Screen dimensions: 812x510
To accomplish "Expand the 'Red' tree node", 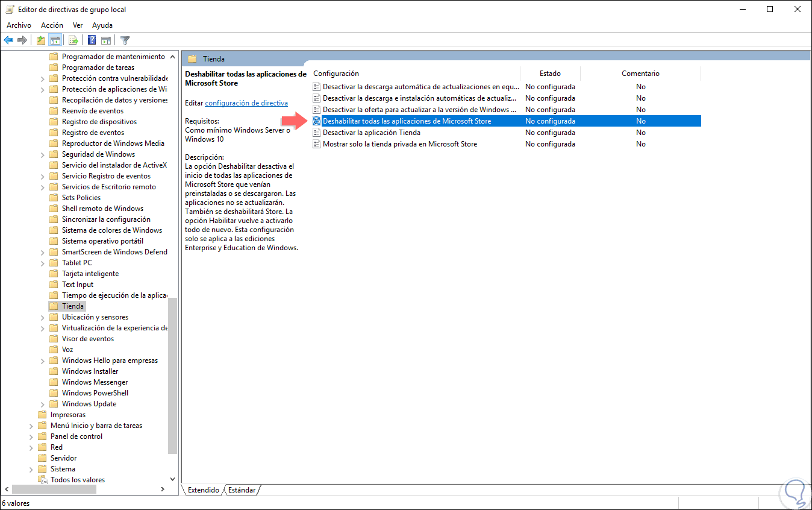I will [31, 447].
